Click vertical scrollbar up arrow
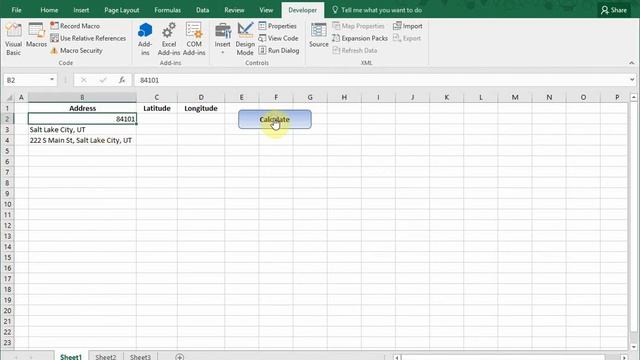Viewport: 640px width, 360px height. point(633,97)
